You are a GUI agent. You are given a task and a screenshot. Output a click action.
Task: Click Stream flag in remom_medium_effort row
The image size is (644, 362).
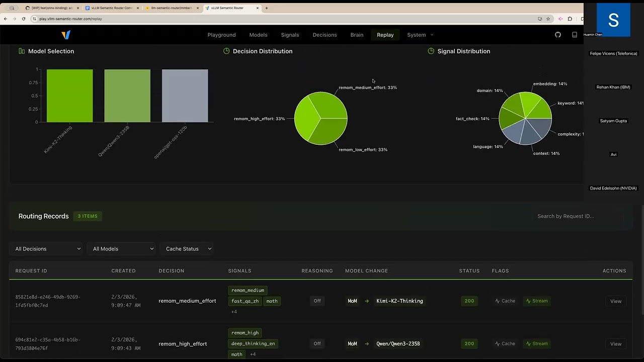pos(537,301)
